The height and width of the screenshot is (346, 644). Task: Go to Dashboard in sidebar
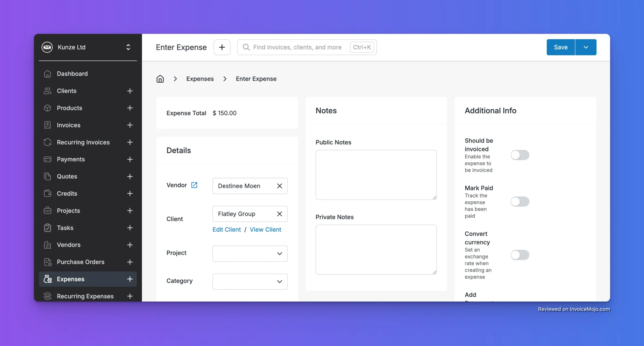[72, 74]
